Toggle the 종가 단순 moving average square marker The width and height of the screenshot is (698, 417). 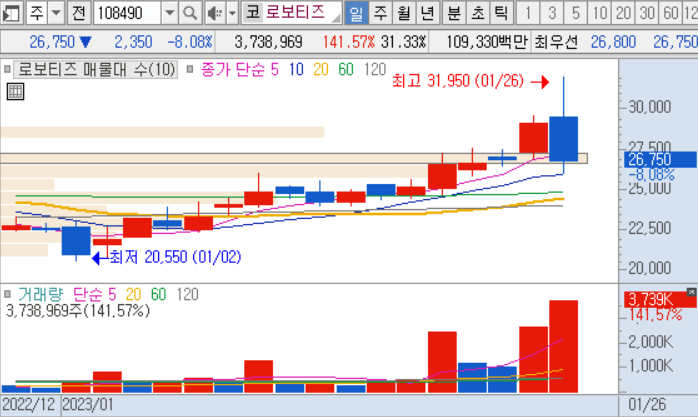tap(190, 69)
